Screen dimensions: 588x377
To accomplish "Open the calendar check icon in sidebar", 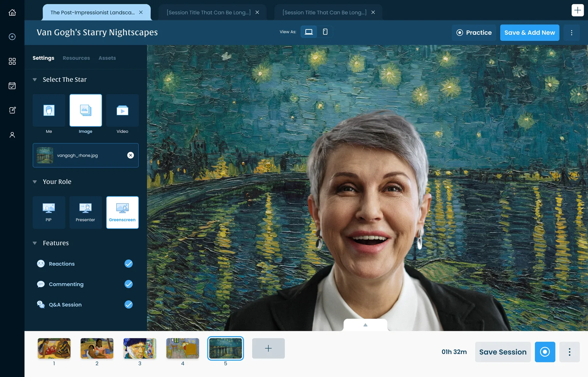I will 12,86.
